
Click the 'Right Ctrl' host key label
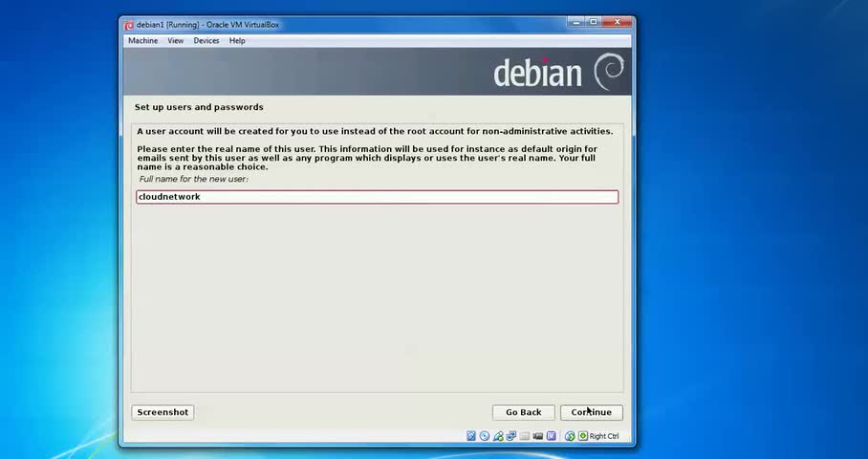click(604, 436)
